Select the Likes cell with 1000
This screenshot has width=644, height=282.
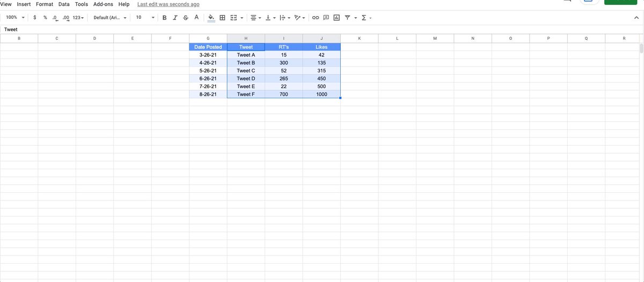tap(321, 94)
